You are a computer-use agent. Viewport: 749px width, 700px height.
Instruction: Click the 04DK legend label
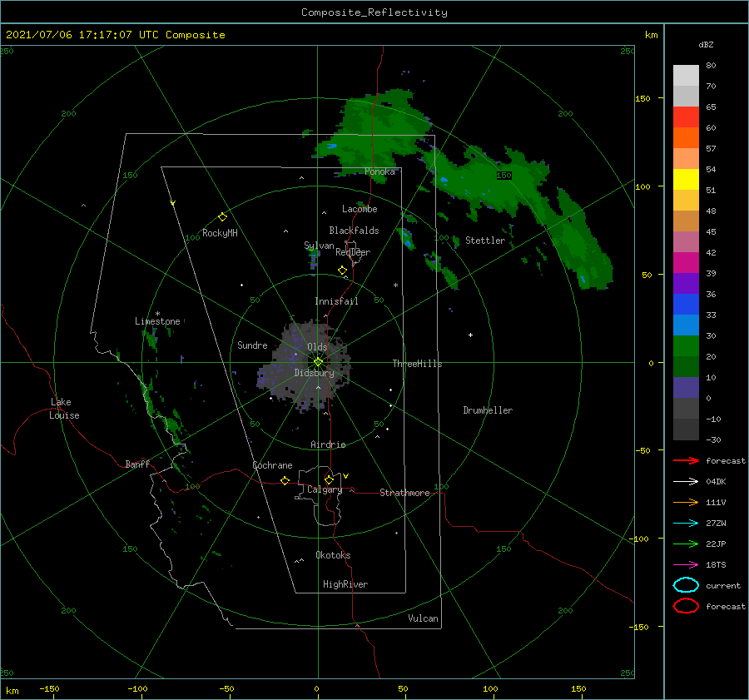[716, 482]
